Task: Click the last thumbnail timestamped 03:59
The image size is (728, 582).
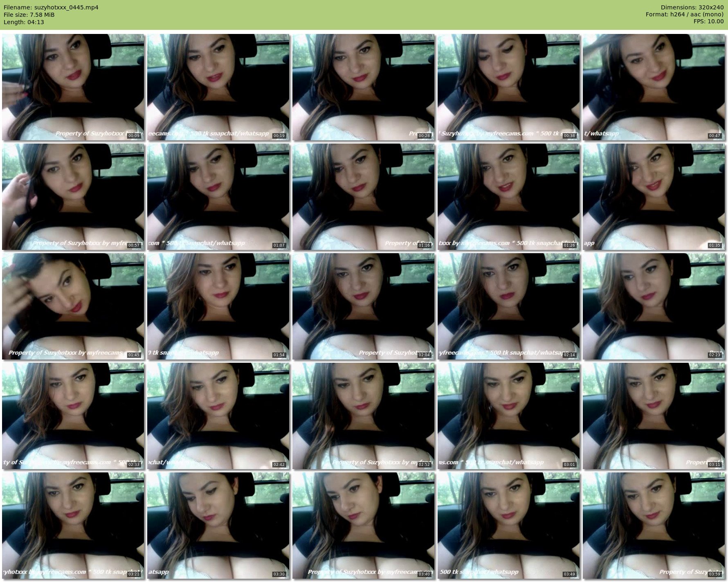Action: click(654, 526)
